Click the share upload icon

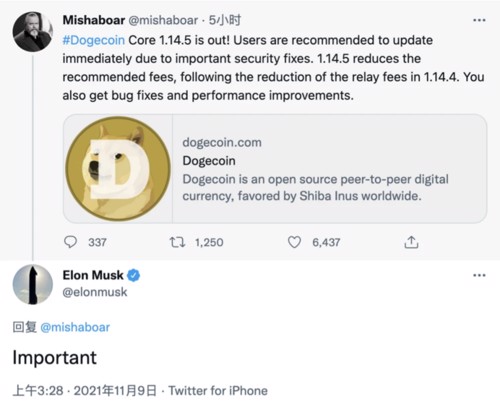(411, 242)
